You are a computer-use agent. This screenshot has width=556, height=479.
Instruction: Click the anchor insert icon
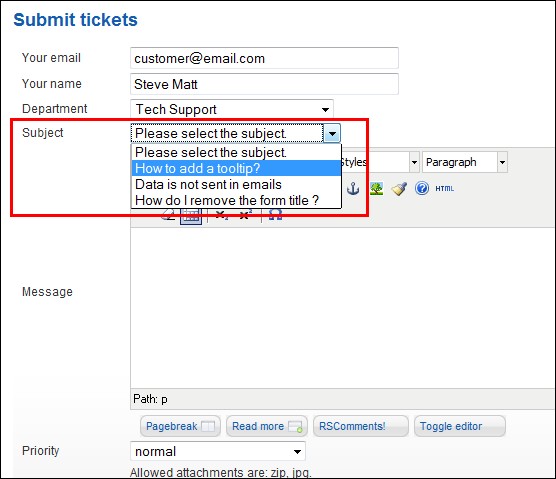coord(353,188)
